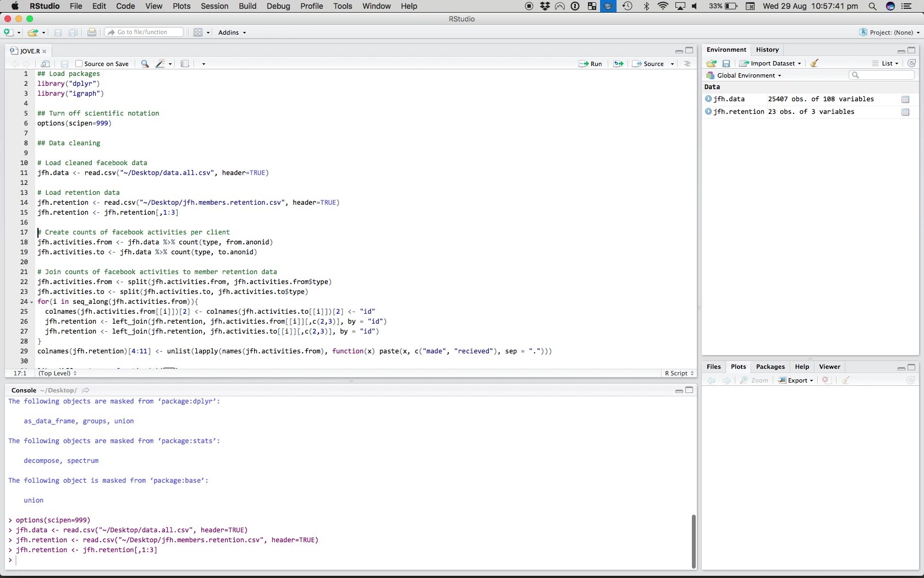Save the current JOVE.R script
924x578 pixels.
[x=64, y=64]
